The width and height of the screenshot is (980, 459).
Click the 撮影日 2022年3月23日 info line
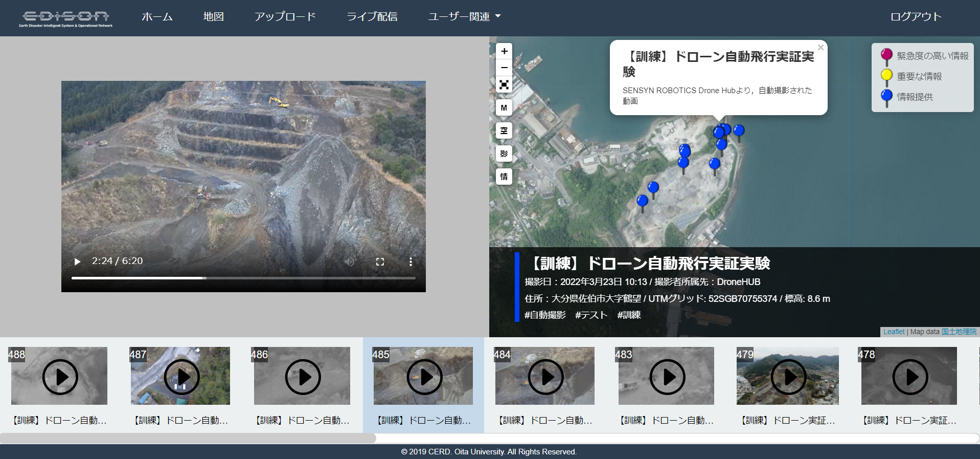tap(642, 281)
